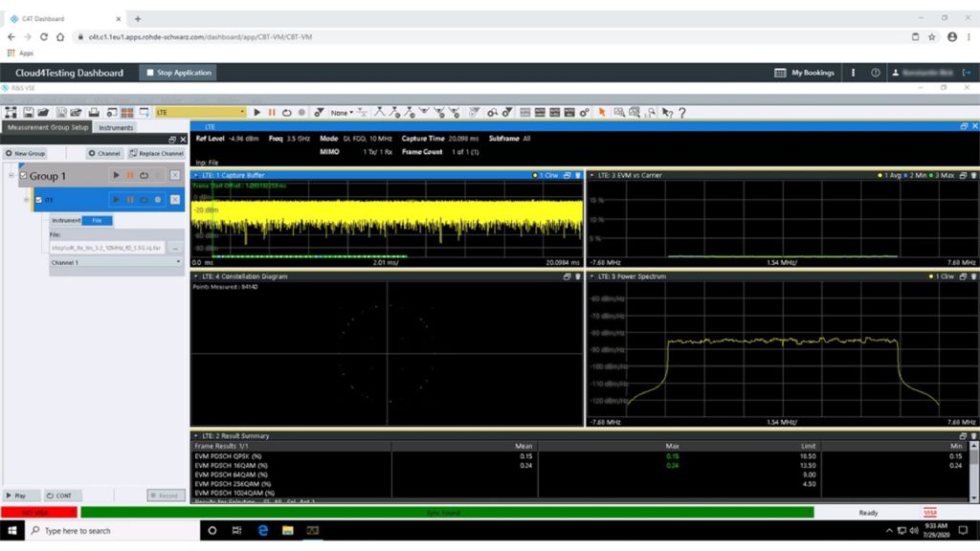This screenshot has width=980, height=551.
Task: Switch input source to File
Action: 96,221
